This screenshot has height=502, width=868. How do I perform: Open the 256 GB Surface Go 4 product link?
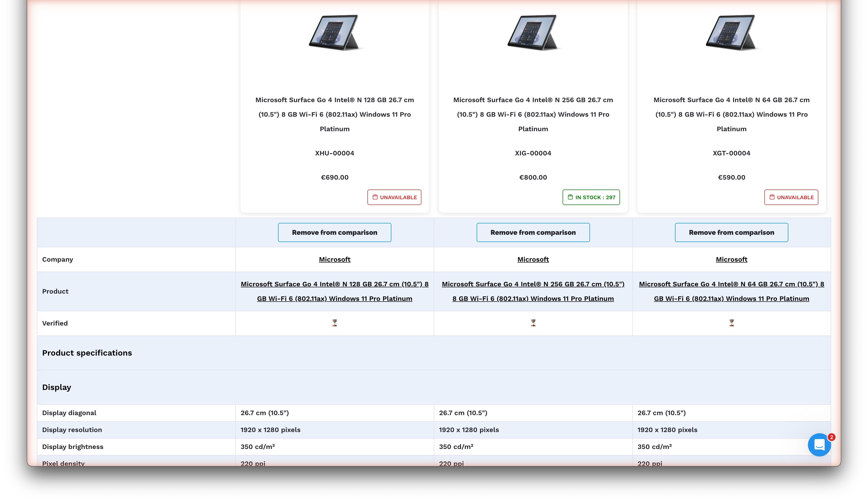[x=533, y=291]
